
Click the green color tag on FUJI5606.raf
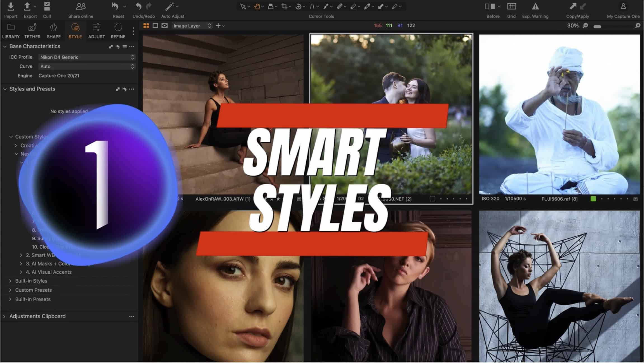pos(593,199)
